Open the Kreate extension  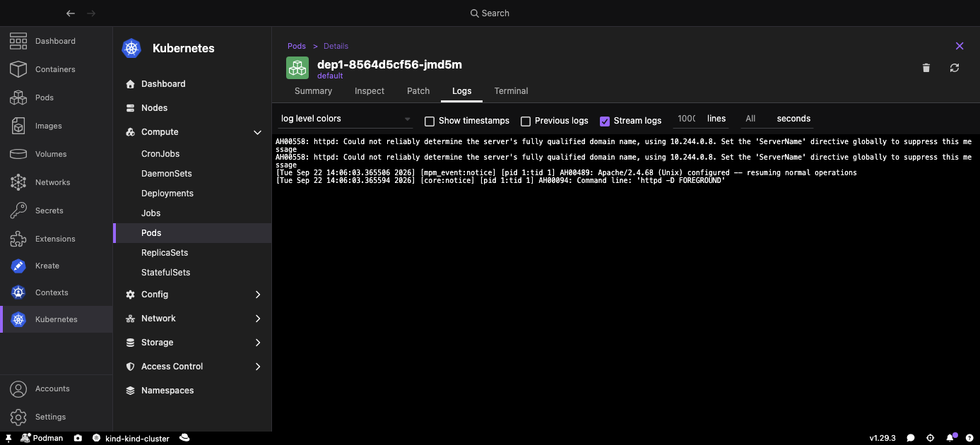[56, 266]
